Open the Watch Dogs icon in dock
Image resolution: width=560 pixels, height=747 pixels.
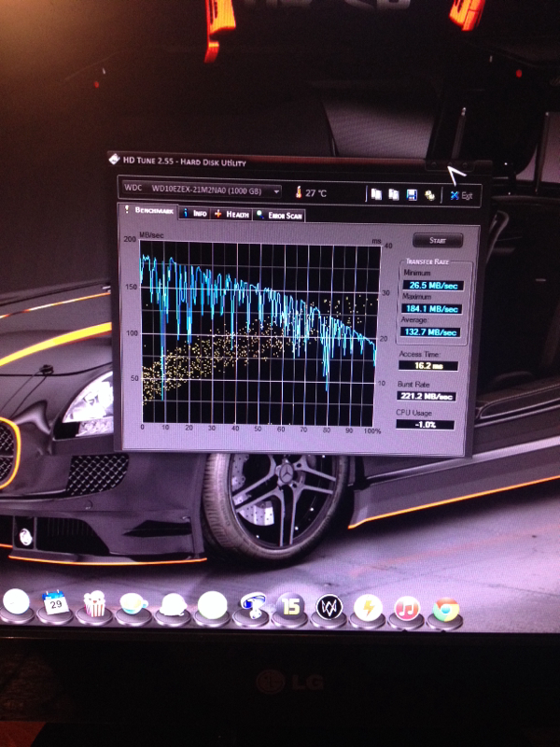pyautogui.click(x=329, y=608)
